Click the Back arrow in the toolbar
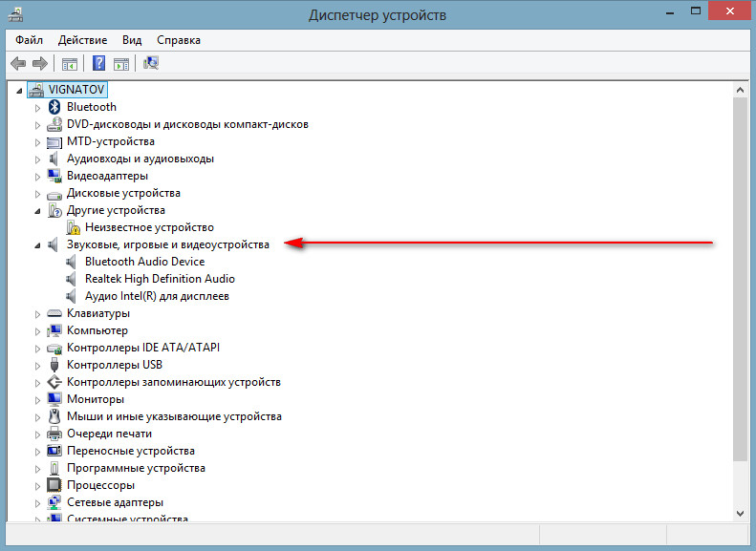The image size is (756, 551). (17, 64)
